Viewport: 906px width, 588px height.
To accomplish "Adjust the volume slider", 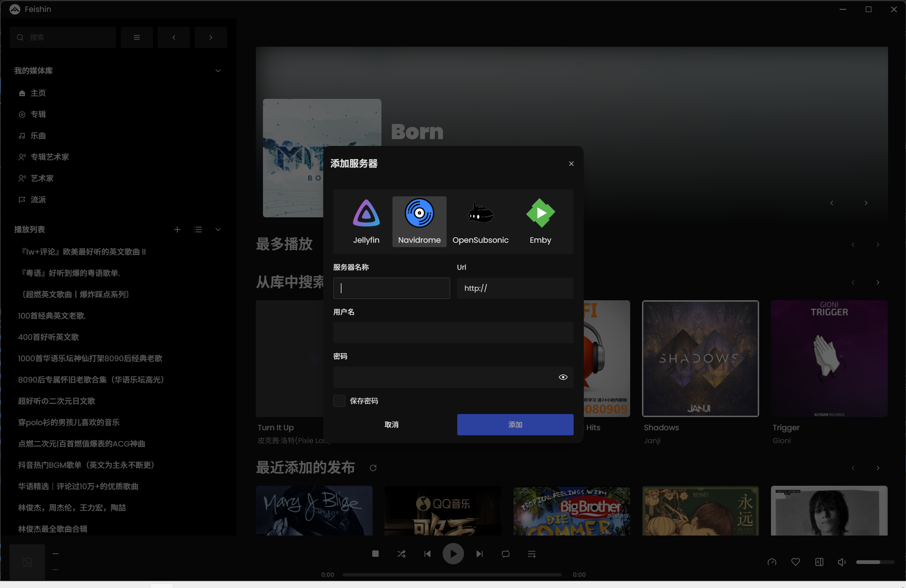I will tap(875, 562).
